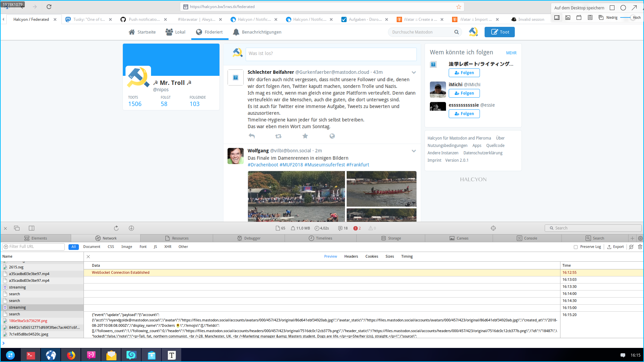
Task: Select the XHR request filter
Action: 167,247
